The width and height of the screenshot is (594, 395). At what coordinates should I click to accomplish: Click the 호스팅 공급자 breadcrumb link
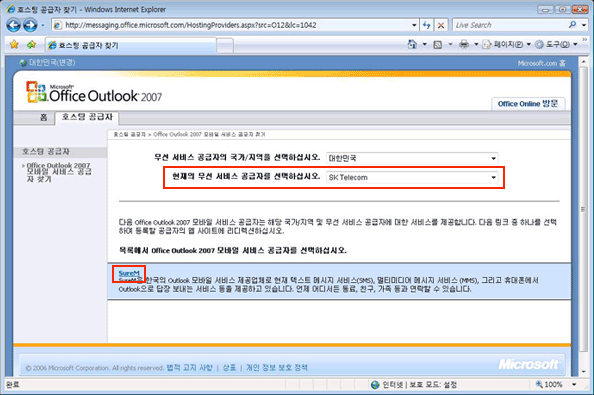[130, 134]
